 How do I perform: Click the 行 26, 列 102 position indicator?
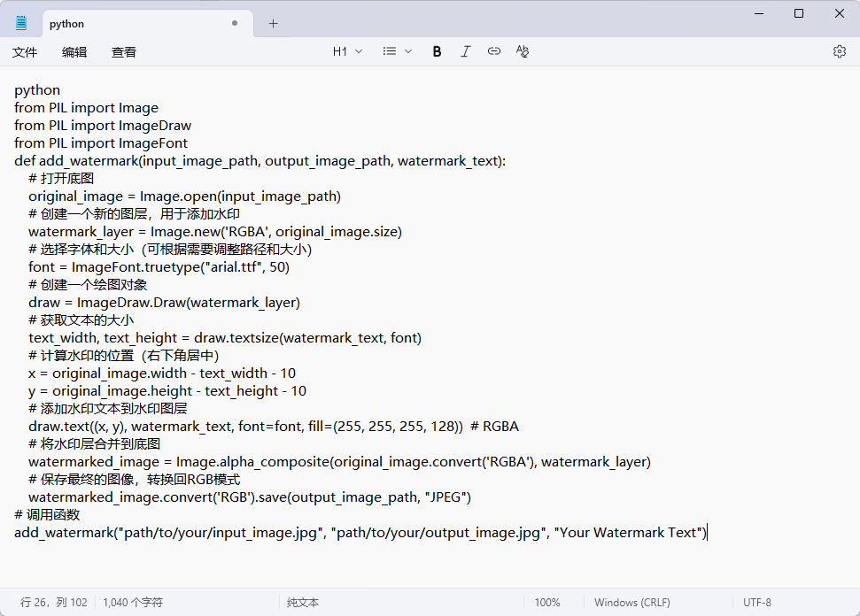(54, 603)
